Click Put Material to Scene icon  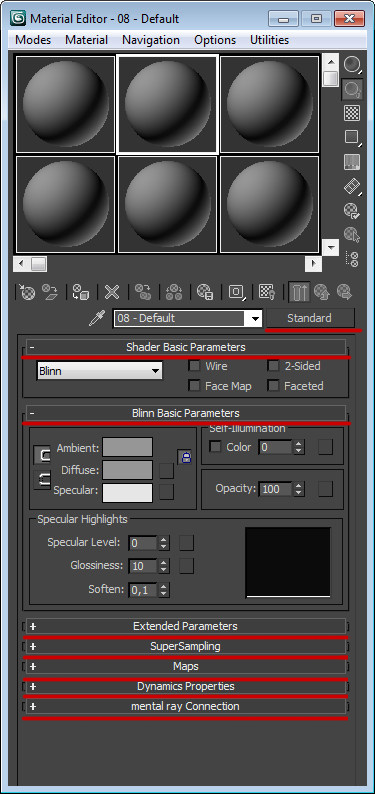tap(50, 292)
